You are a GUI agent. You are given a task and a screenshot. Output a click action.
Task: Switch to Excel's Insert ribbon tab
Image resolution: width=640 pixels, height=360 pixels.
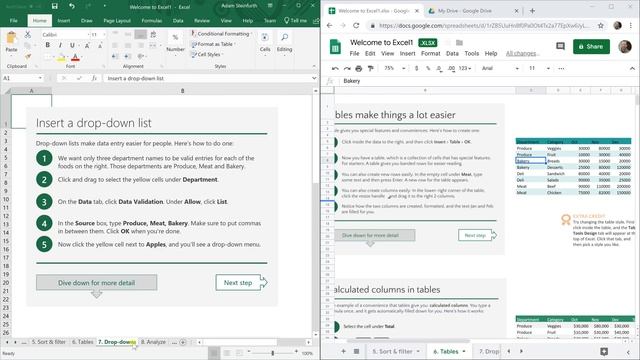[x=64, y=20]
